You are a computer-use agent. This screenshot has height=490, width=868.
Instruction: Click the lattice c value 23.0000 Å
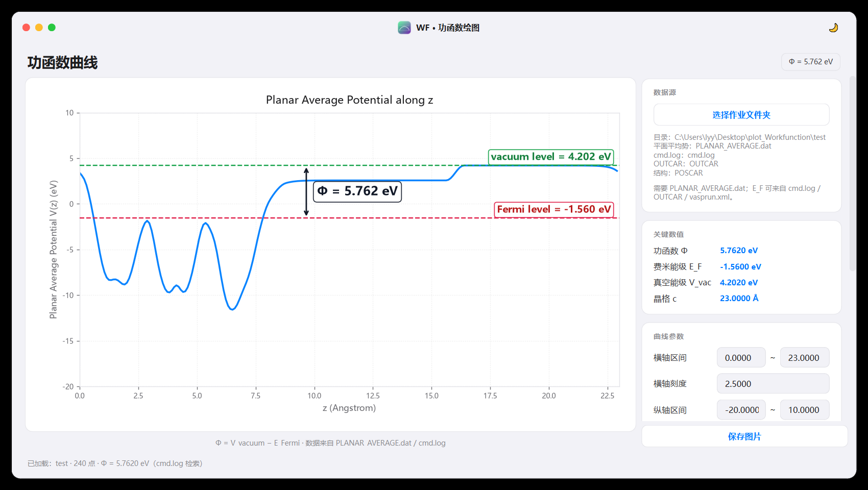pyautogui.click(x=739, y=299)
